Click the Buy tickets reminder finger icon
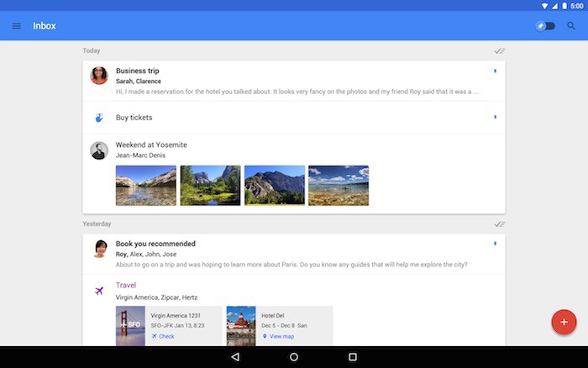 (x=99, y=118)
